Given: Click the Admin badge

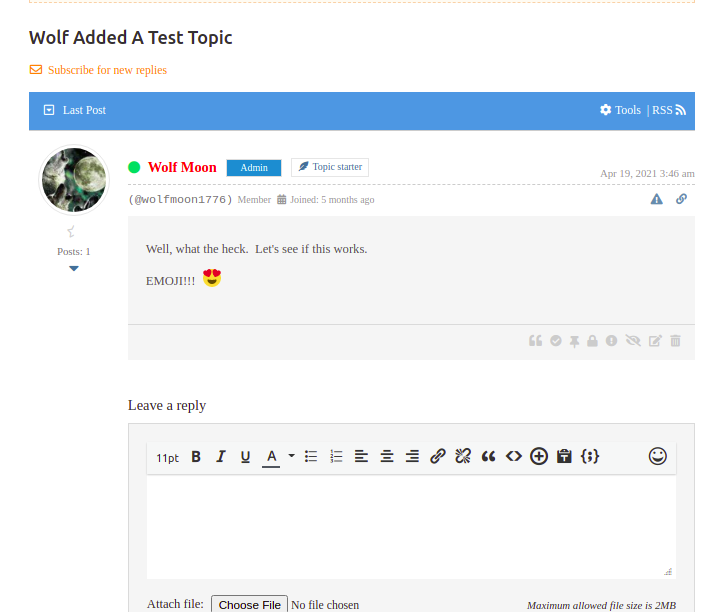Looking at the screenshot, I should (254, 168).
